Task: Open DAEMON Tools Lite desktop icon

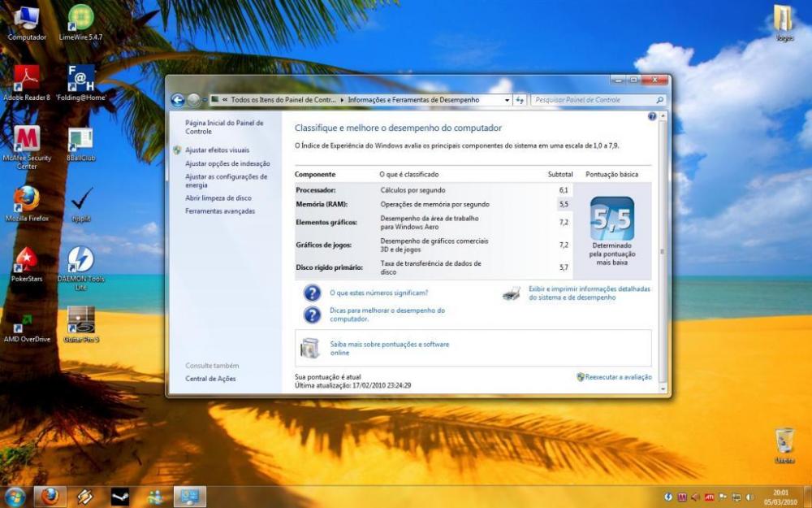Action: point(80,259)
